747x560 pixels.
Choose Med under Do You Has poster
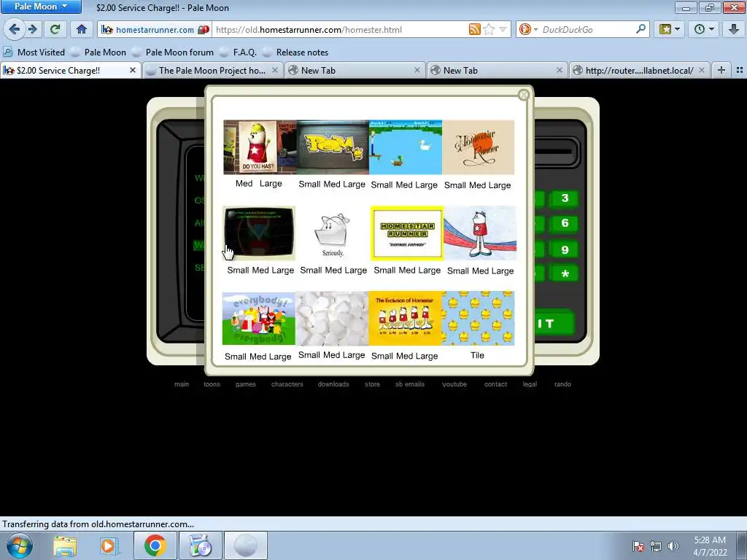[244, 183]
